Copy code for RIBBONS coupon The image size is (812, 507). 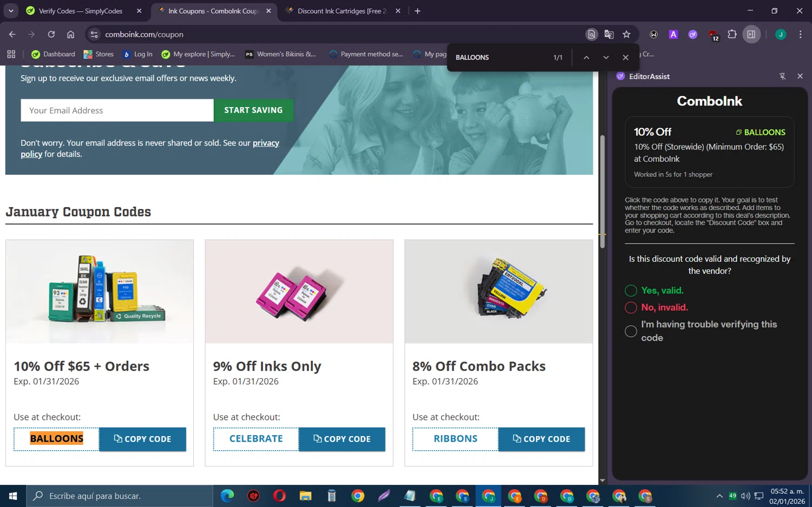(541, 439)
